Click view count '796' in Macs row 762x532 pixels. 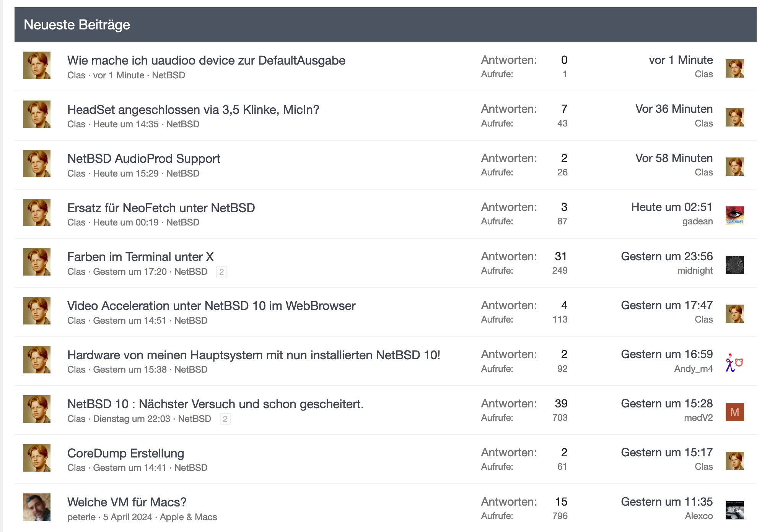click(x=560, y=516)
